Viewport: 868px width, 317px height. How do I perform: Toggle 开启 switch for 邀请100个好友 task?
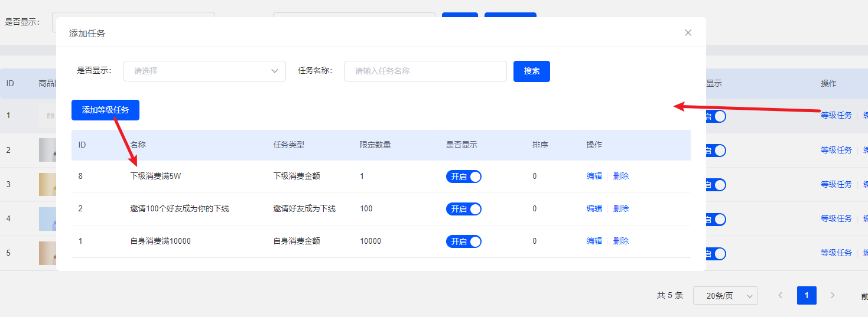[x=464, y=209]
